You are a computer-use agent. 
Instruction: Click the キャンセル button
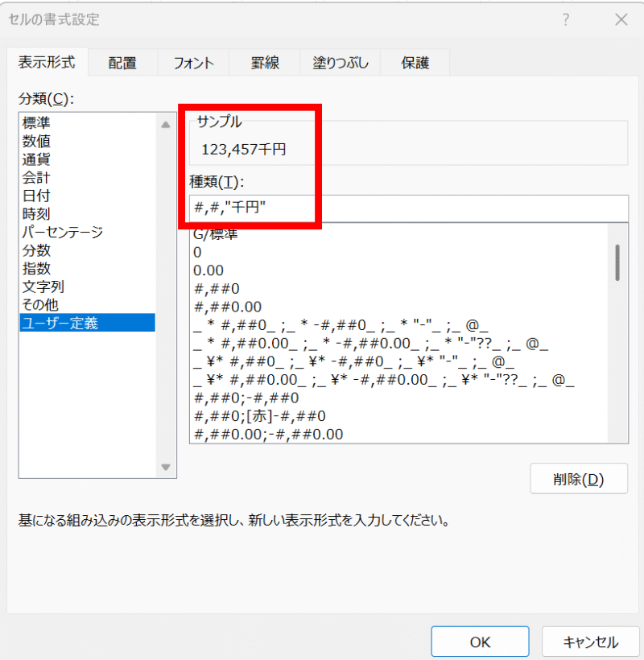pos(591,641)
